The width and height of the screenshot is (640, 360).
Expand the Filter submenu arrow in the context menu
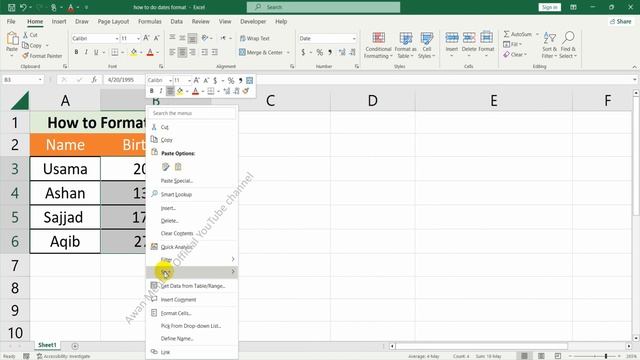233,259
